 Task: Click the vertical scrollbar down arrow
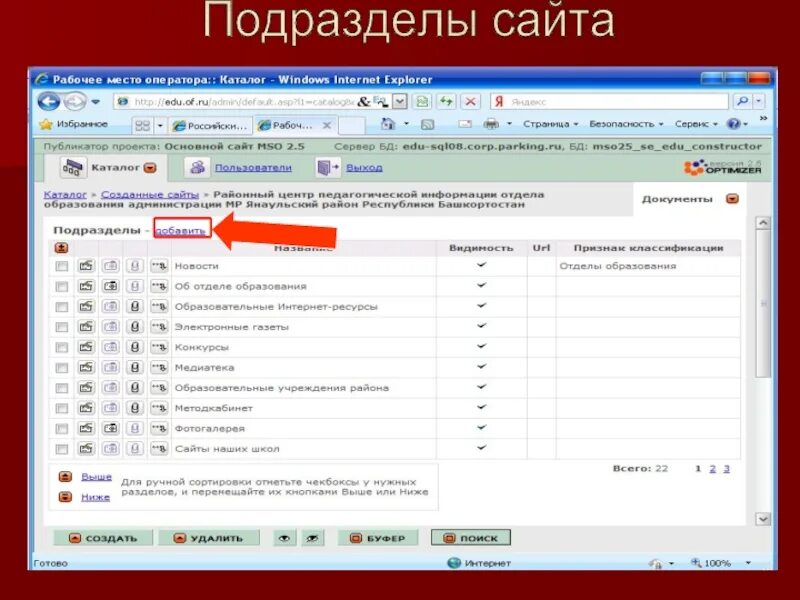tap(763, 519)
